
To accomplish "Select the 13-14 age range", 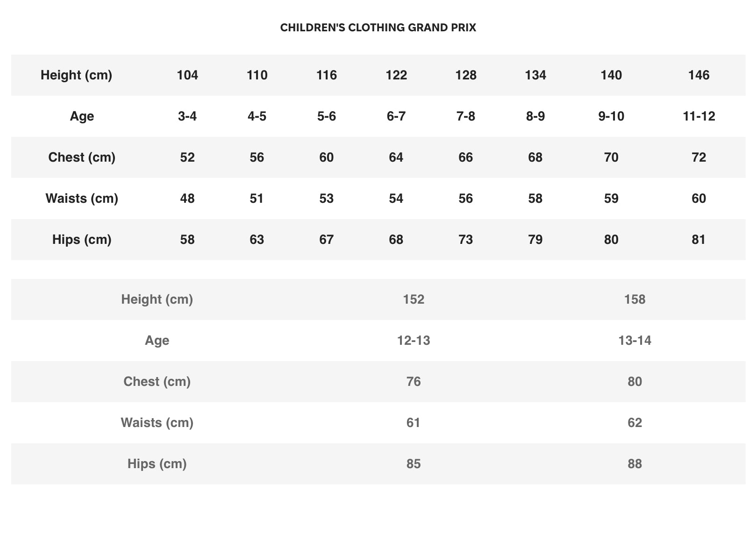I will [635, 341].
